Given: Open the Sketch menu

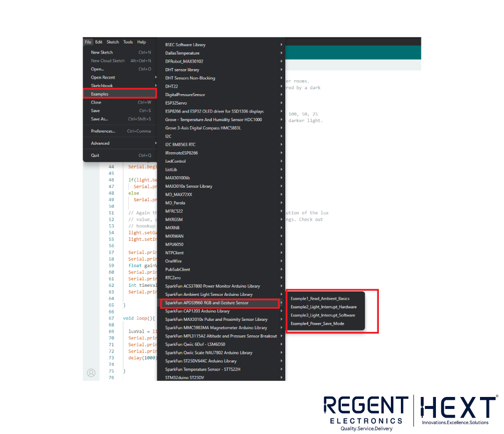Looking at the screenshot, I should click(113, 42).
